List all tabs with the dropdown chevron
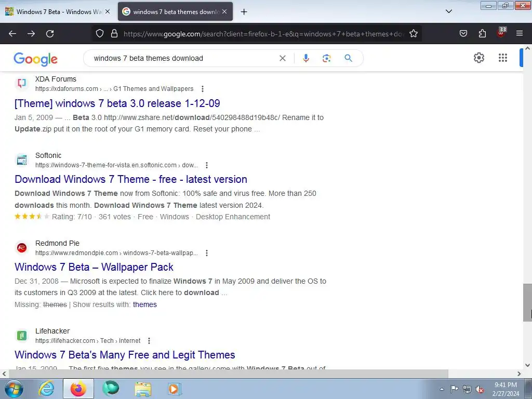This screenshot has width=532, height=399. coord(448,11)
